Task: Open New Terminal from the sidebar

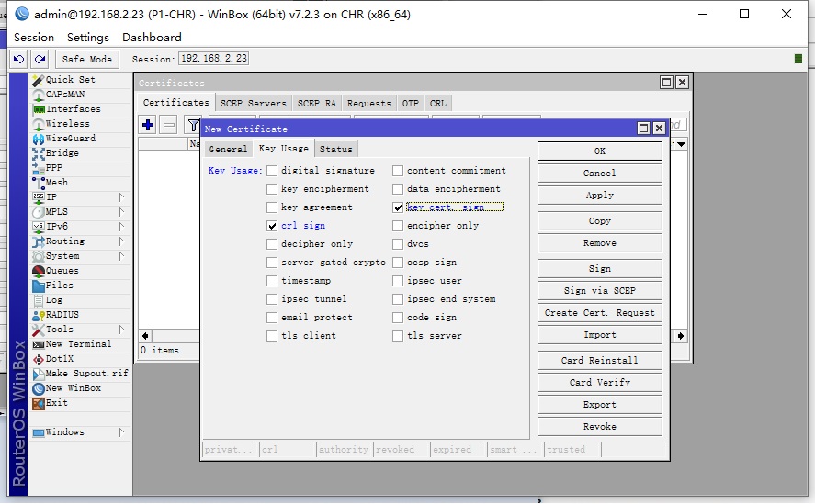Action: pos(77,344)
